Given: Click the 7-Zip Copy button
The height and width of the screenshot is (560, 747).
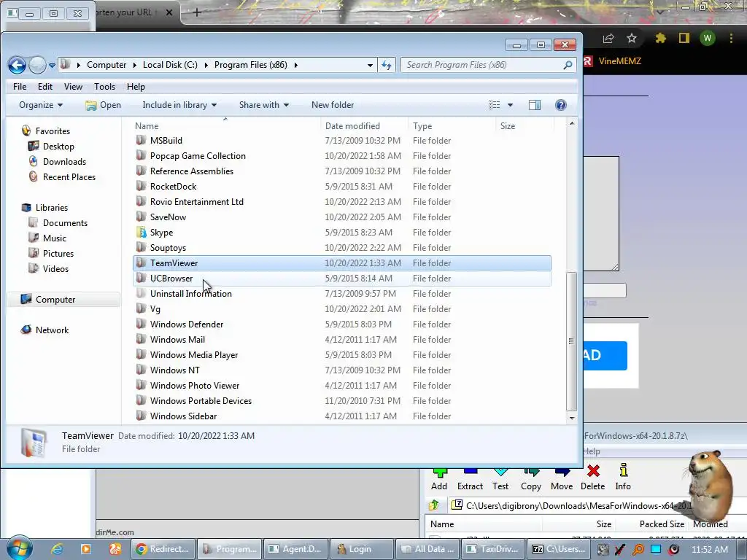Looking at the screenshot, I should pyautogui.click(x=531, y=480).
